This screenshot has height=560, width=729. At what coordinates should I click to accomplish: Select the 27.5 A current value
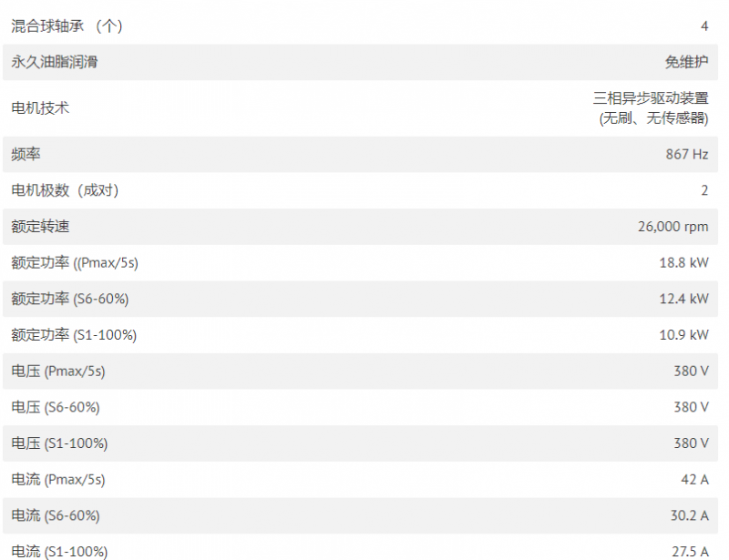[690, 552]
